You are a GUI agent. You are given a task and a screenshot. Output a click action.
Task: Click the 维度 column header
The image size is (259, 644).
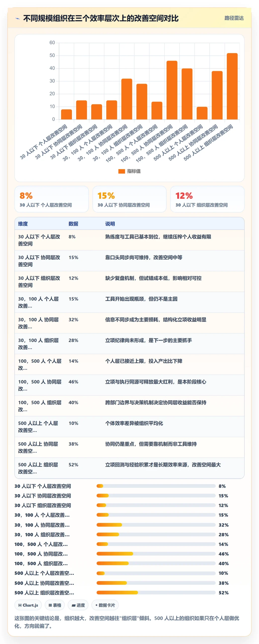point(23,224)
